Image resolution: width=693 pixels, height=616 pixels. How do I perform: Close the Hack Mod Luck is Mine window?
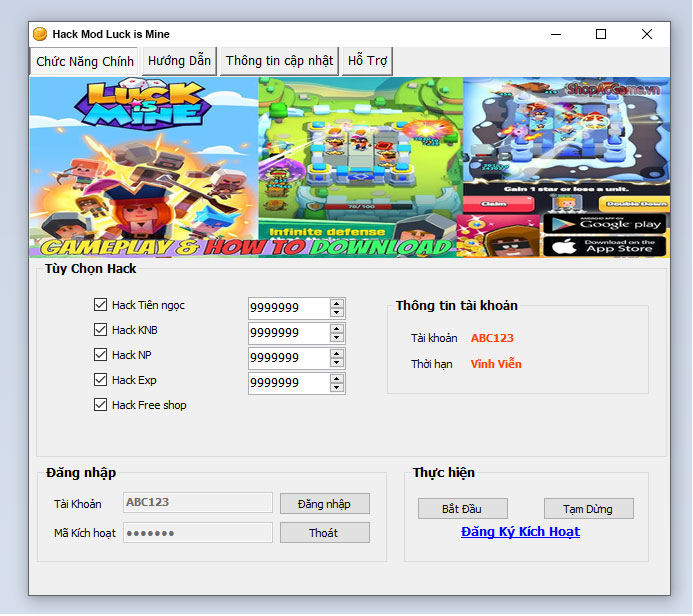647,34
